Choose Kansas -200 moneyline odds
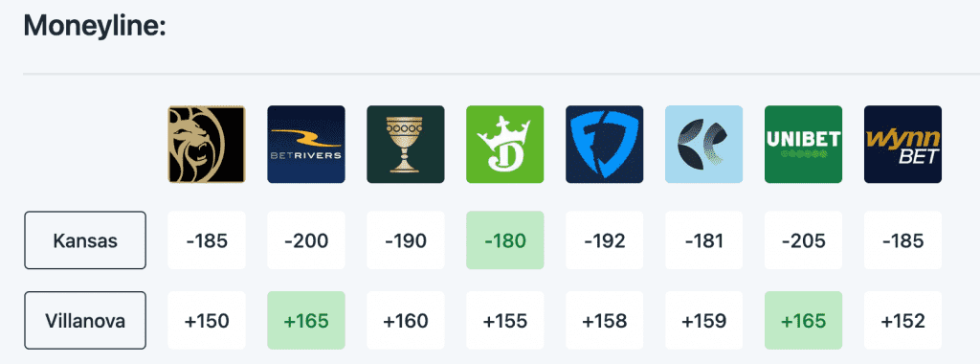Image resolution: width=980 pixels, height=364 pixels. click(x=306, y=240)
